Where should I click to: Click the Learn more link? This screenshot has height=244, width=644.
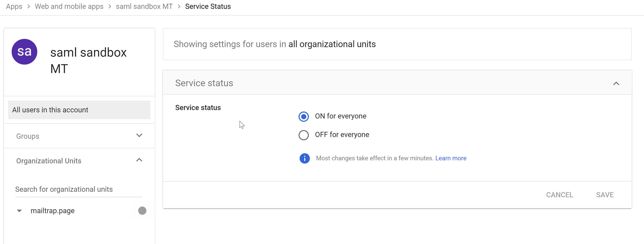[450, 158]
